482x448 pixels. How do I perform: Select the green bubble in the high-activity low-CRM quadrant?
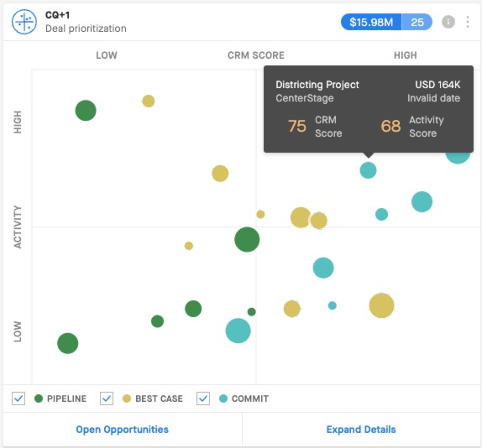point(86,111)
